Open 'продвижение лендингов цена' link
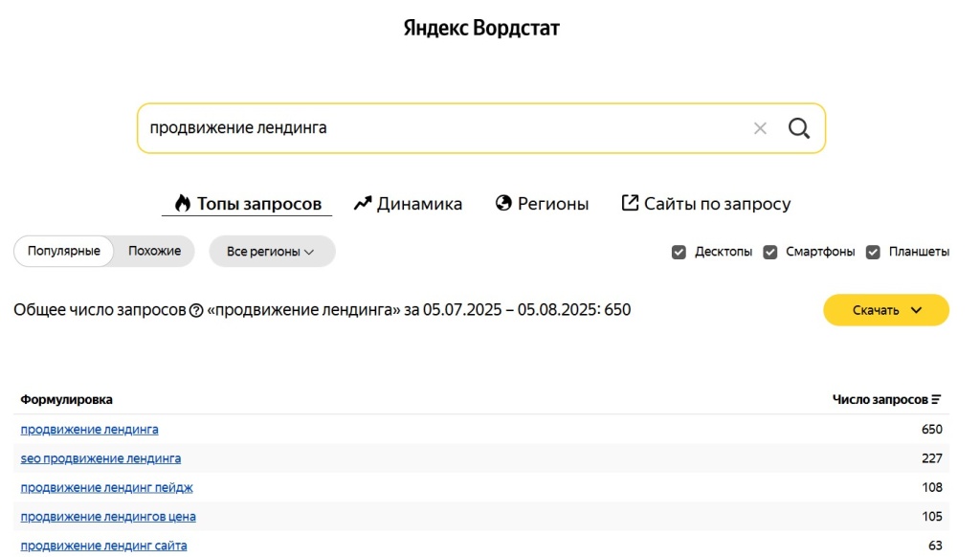The width and height of the screenshot is (980, 557). (108, 517)
